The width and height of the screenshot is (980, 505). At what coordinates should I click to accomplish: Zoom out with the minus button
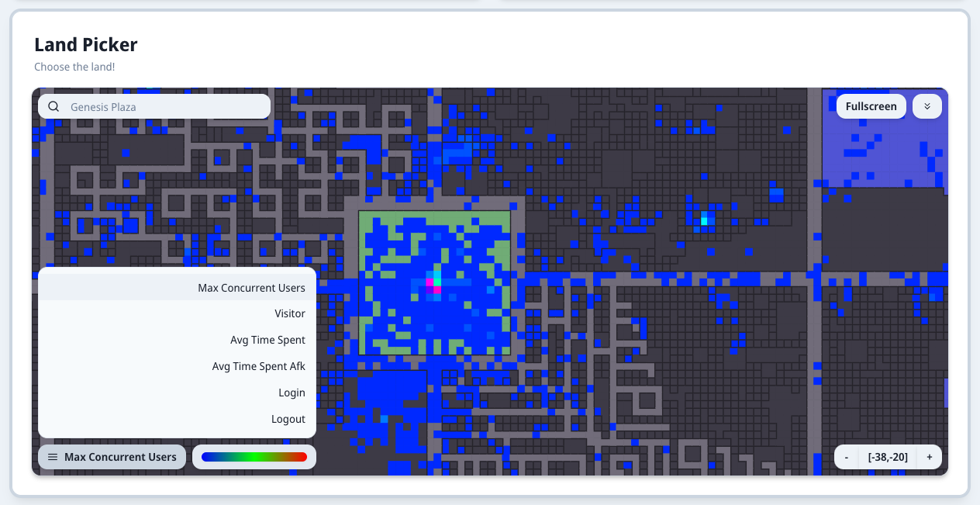[847, 457]
